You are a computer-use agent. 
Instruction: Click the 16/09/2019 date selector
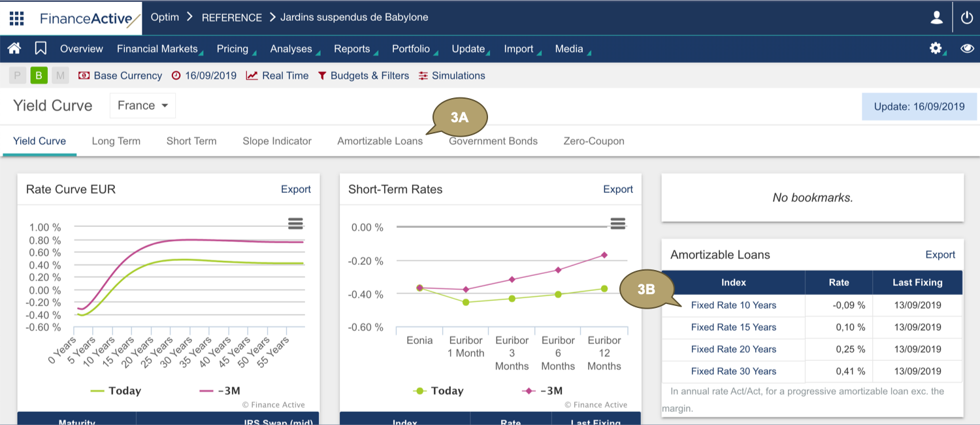click(x=204, y=76)
